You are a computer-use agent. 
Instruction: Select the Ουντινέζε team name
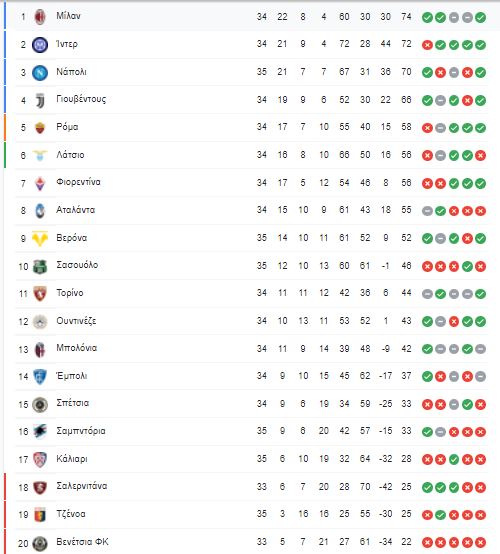click(76, 321)
